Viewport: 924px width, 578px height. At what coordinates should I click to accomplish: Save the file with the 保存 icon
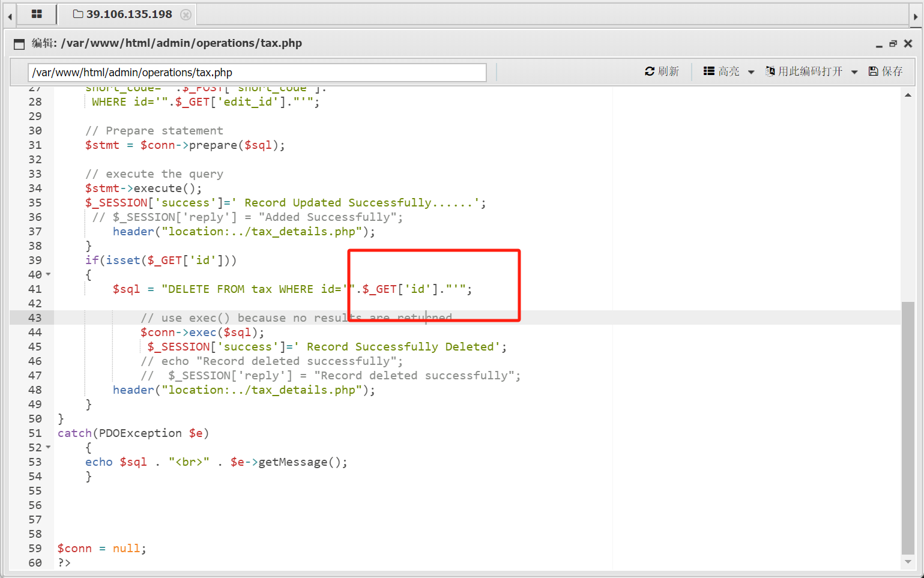(873, 71)
